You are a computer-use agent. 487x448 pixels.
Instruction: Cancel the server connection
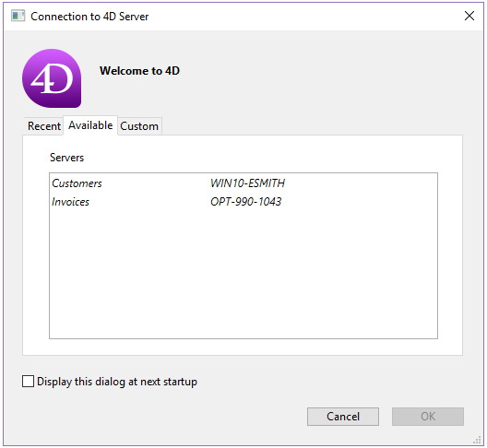[x=343, y=417]
